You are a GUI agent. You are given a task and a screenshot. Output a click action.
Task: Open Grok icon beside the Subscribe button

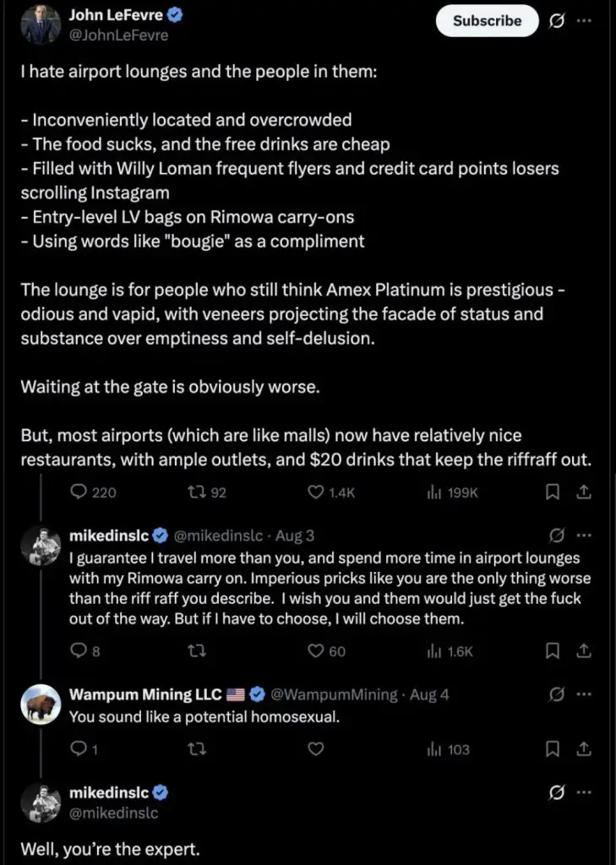coord(556,21)
